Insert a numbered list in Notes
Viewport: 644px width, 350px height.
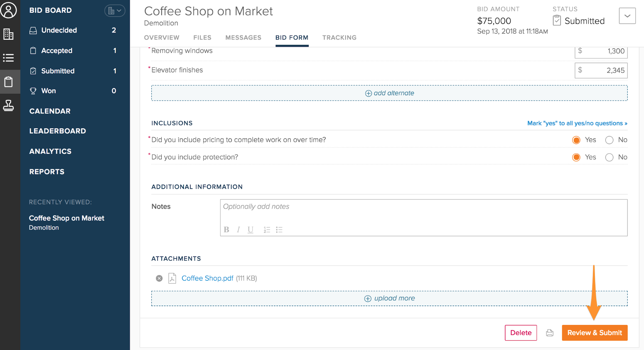click(267, 230)
